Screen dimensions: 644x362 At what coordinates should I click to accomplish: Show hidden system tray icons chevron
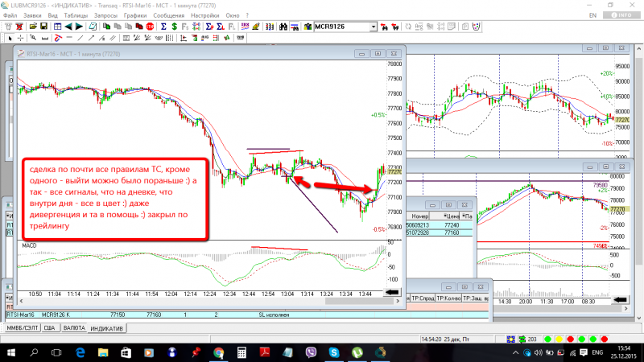coord(515,352)
